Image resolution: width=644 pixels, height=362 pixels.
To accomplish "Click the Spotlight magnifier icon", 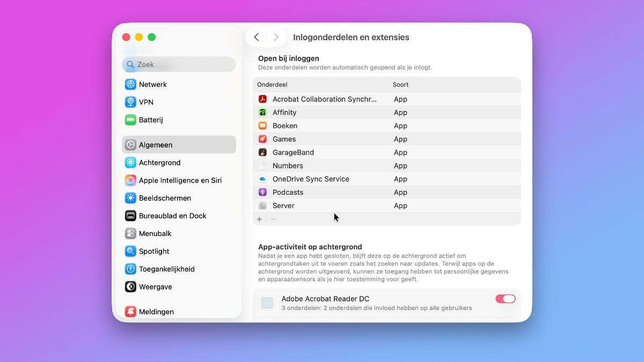I will coord(130,251).
